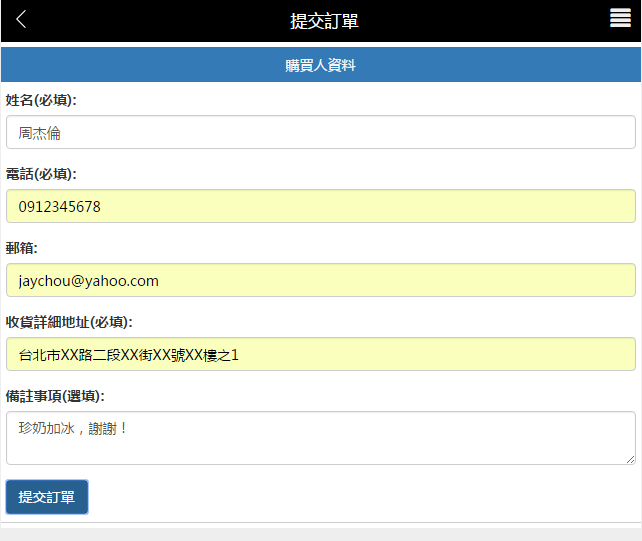Select the email field with jaychou@yahoo.com

(320, 280)
